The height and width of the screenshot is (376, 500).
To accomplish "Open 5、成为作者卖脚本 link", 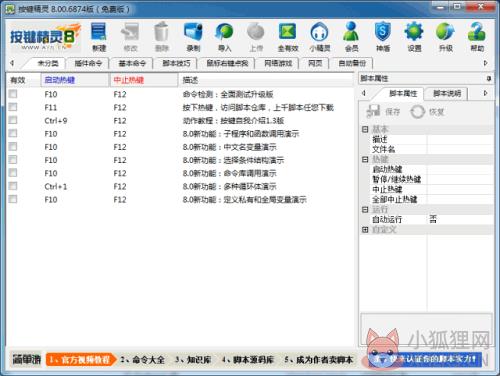I will (319, 360).
